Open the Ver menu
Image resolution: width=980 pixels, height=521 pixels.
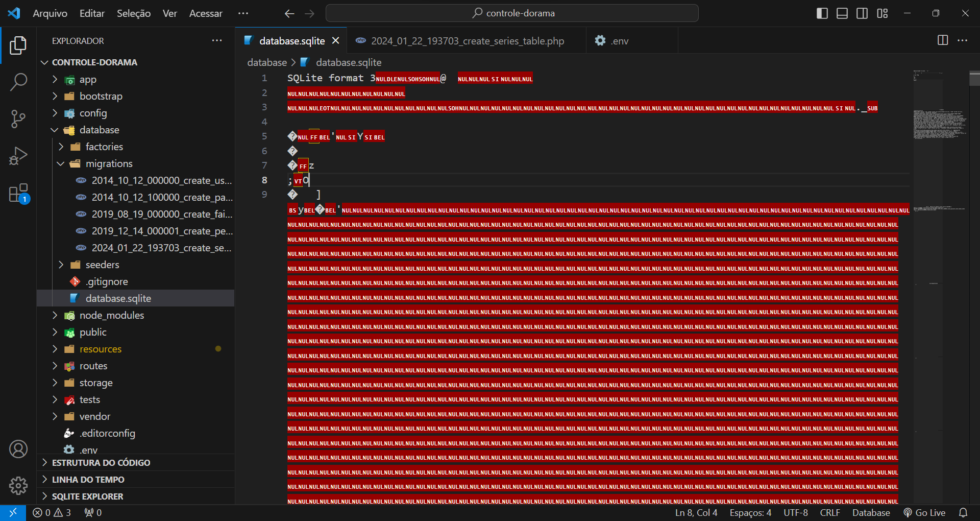click(170, 13)
